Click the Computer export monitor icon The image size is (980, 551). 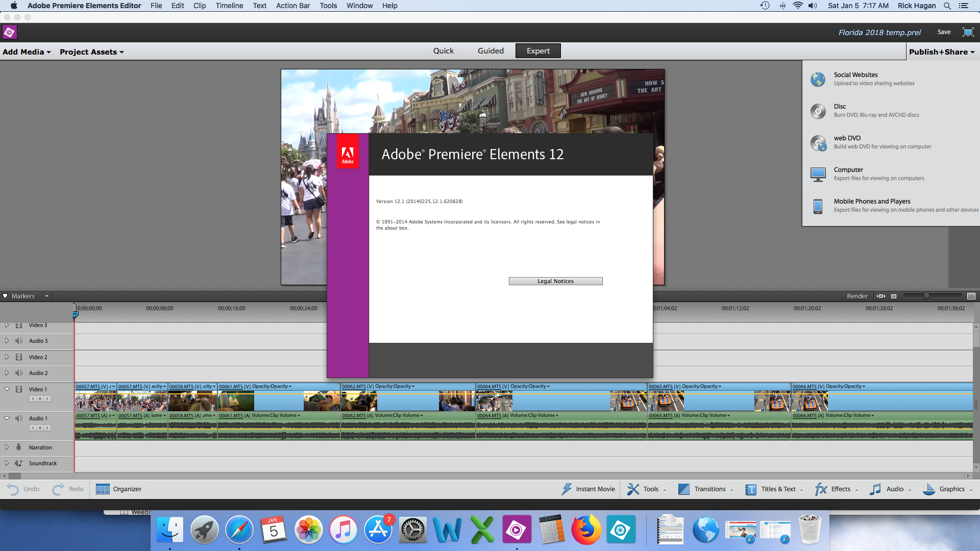(818, 174)
